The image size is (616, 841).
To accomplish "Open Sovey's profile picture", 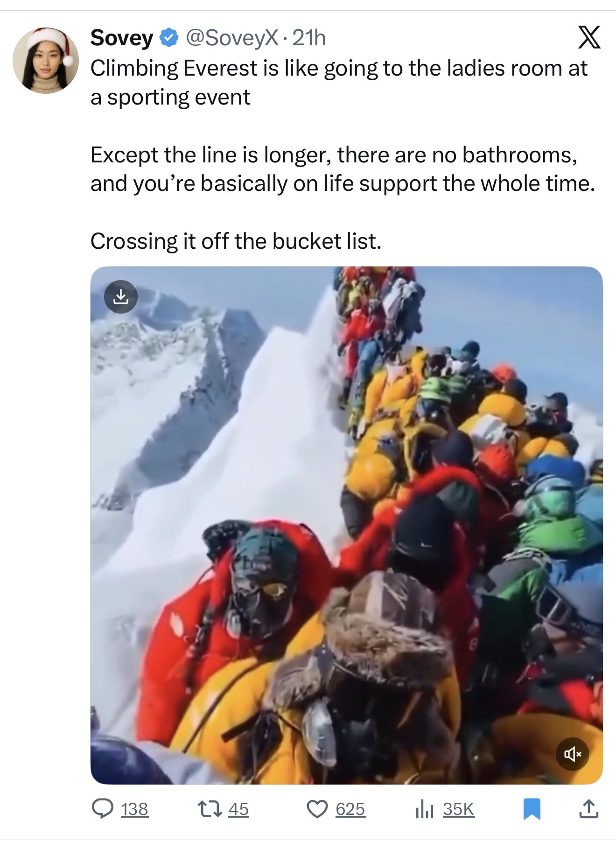I will pyautogui.click(x=46, y=60).
